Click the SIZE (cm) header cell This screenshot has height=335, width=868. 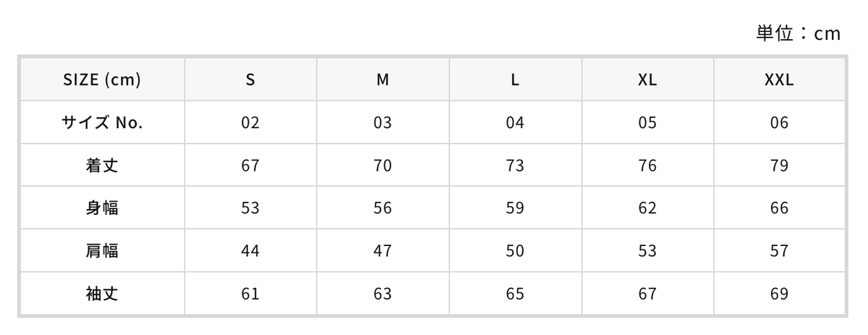(102, 80)
